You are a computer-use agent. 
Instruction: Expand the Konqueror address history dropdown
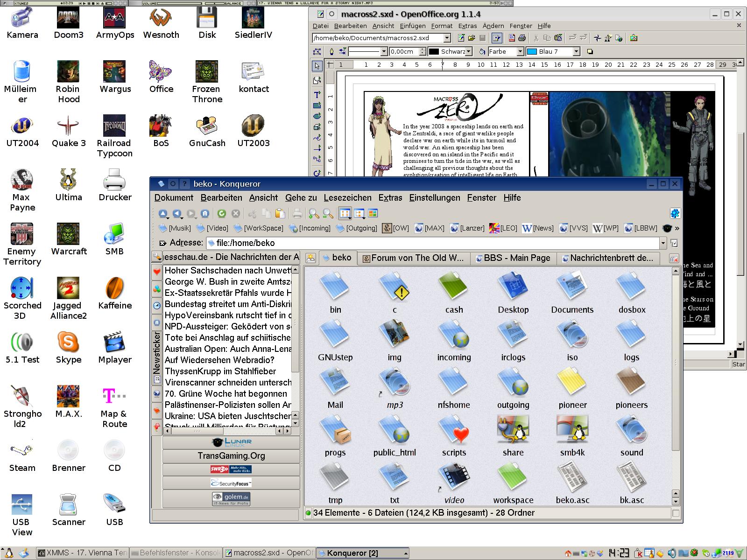tap(663, 243)
